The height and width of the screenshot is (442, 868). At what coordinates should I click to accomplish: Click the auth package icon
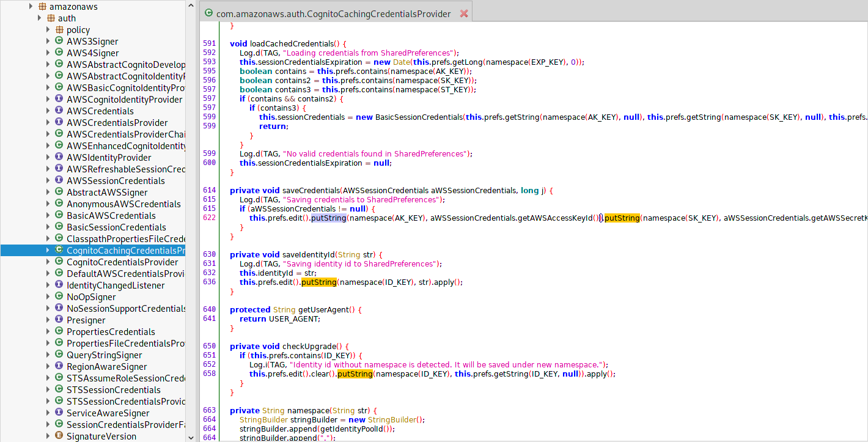(51, 18)
